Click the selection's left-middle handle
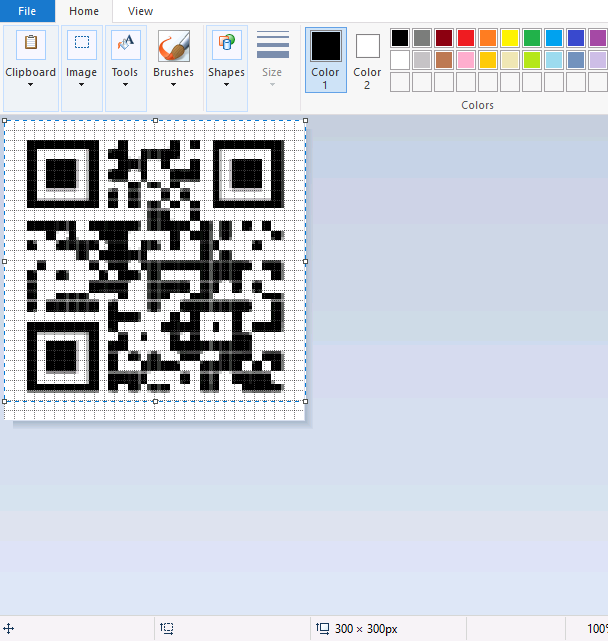 pyautogui.click(x=4, y=261)
